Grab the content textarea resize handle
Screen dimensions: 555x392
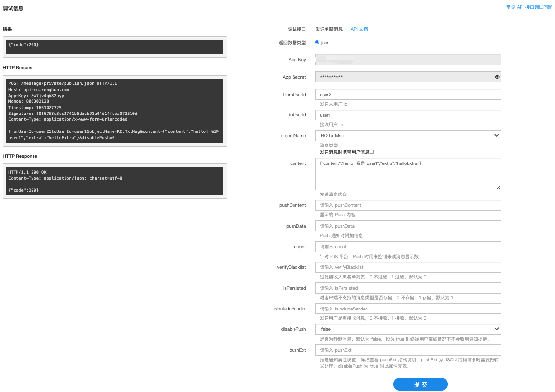(498, 187)
